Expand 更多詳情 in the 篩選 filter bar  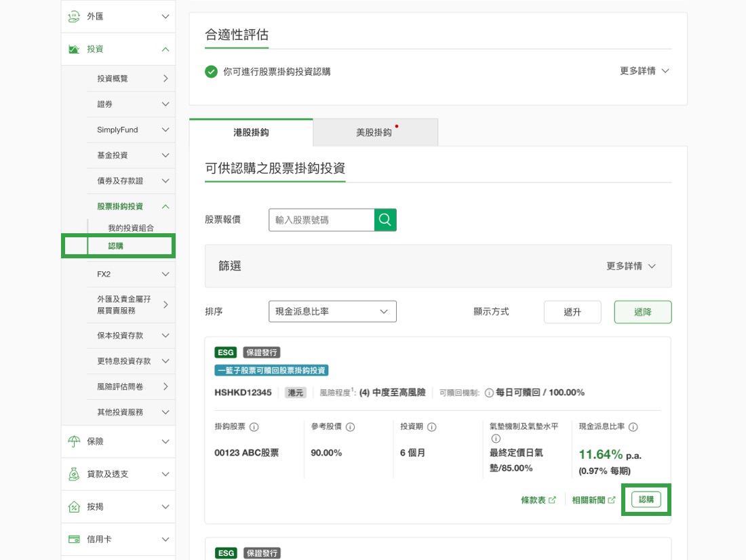tap(631, 266)
